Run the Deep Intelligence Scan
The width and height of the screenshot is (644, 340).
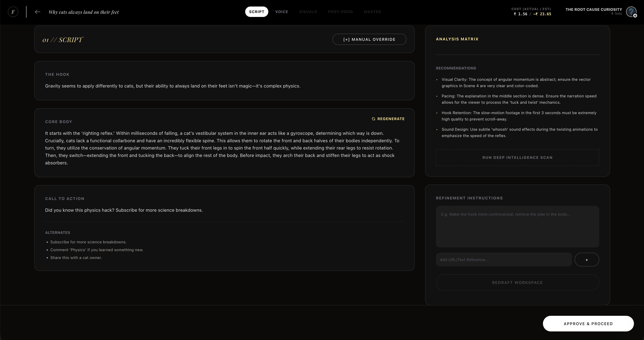(x=517, y=158)
